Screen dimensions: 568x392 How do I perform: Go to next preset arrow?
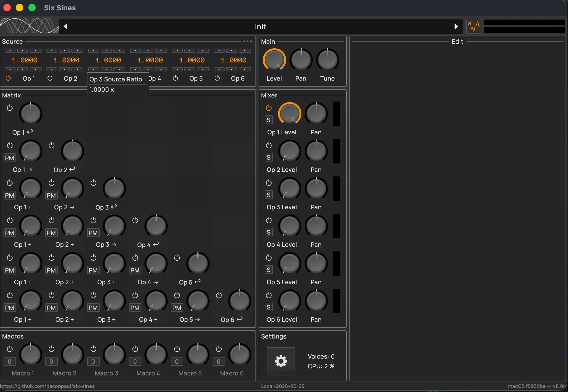[456, 26]
